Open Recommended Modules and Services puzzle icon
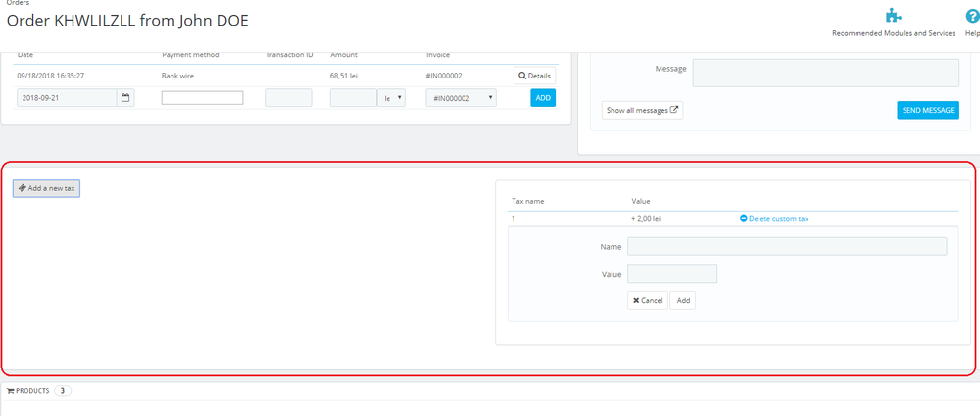This screenshot has width=980, height=416. pyautogui.click(x=893, y=16)
